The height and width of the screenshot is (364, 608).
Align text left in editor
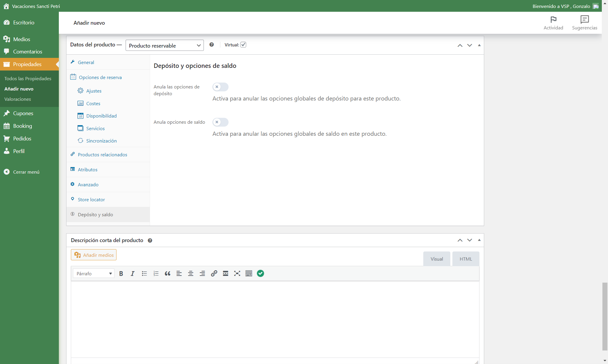179,274
